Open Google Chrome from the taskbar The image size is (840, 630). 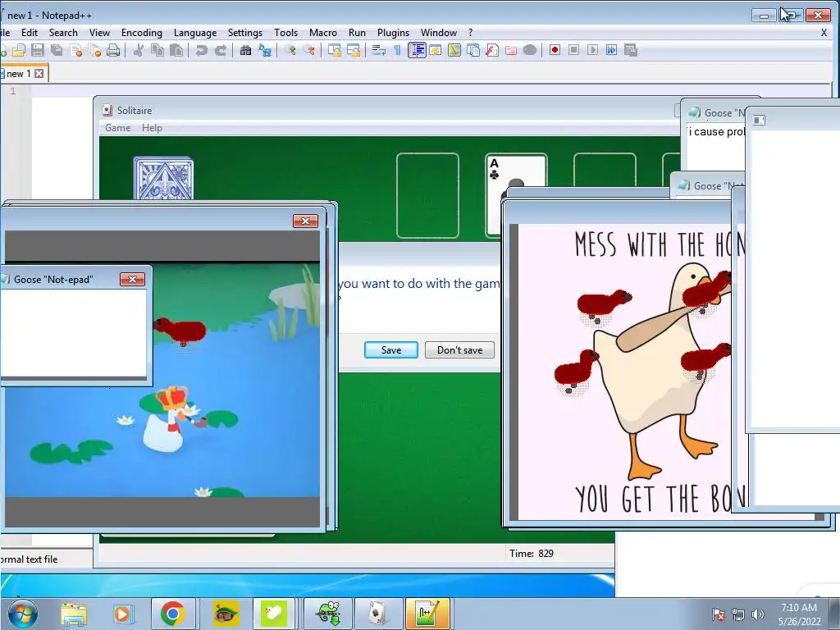[172, 614]
